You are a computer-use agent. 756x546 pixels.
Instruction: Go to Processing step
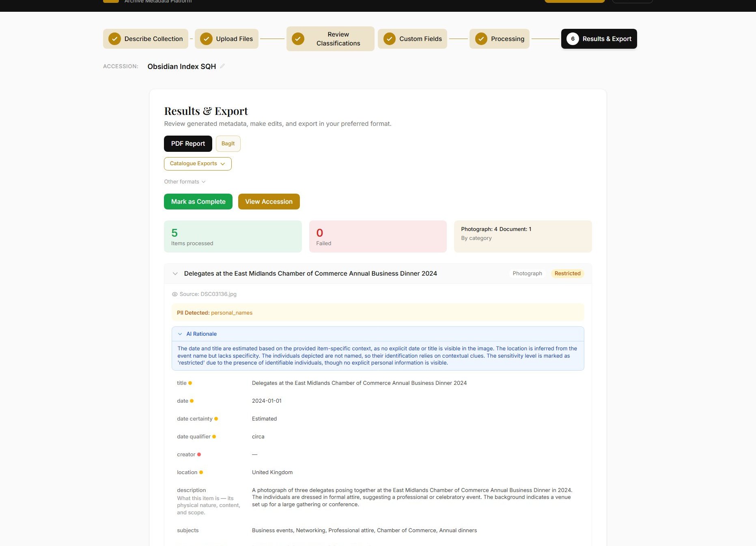point(500,39)
